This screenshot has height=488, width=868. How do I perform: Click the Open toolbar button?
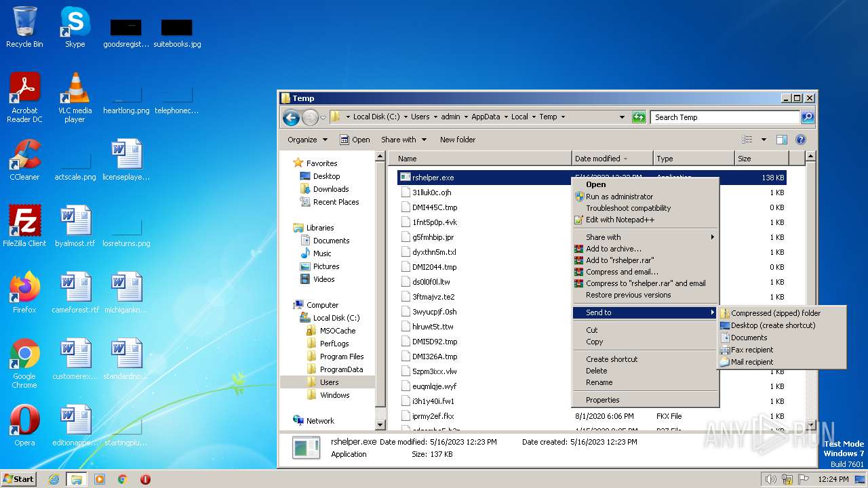[x=355, y=140]
